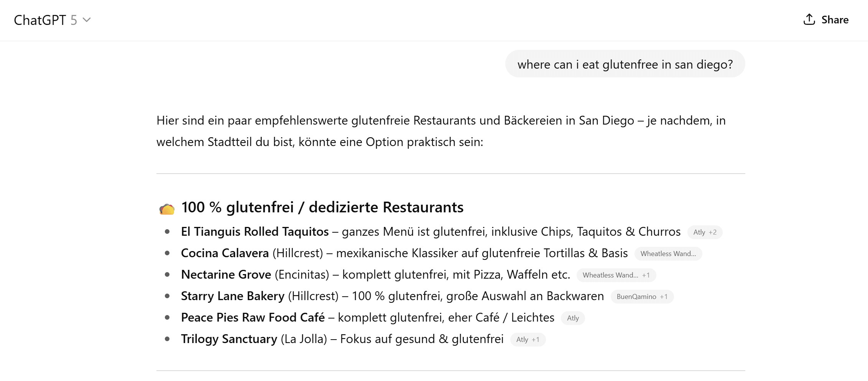
Task: Expand the chevron beside ChatGPT 5
Action: pyautogui.click(x=87, y=20)
